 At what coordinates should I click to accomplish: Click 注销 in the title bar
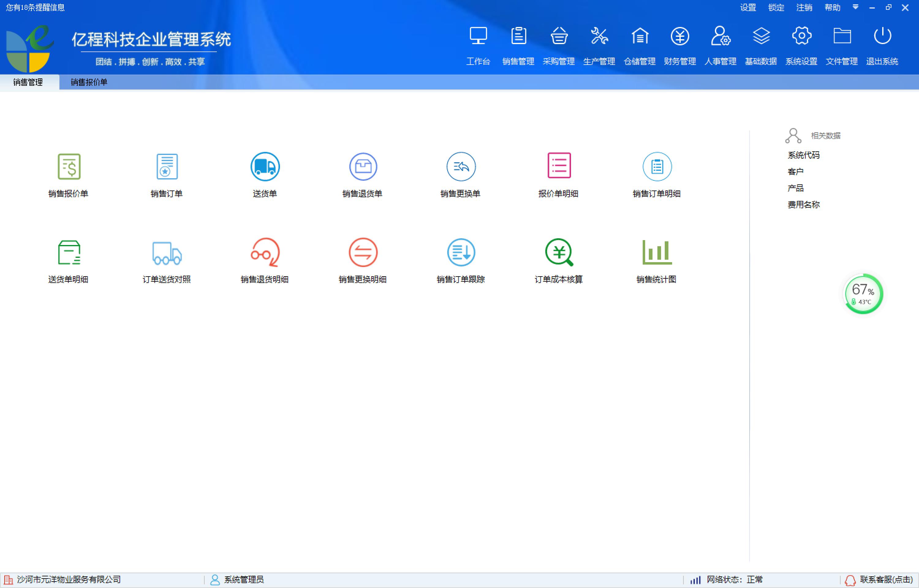(804, 7)
